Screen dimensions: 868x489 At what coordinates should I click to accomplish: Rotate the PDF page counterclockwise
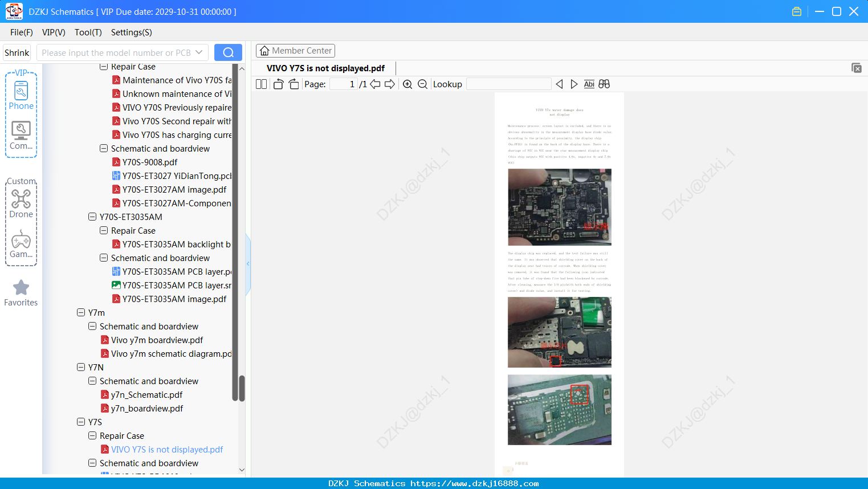coord(278,84)
